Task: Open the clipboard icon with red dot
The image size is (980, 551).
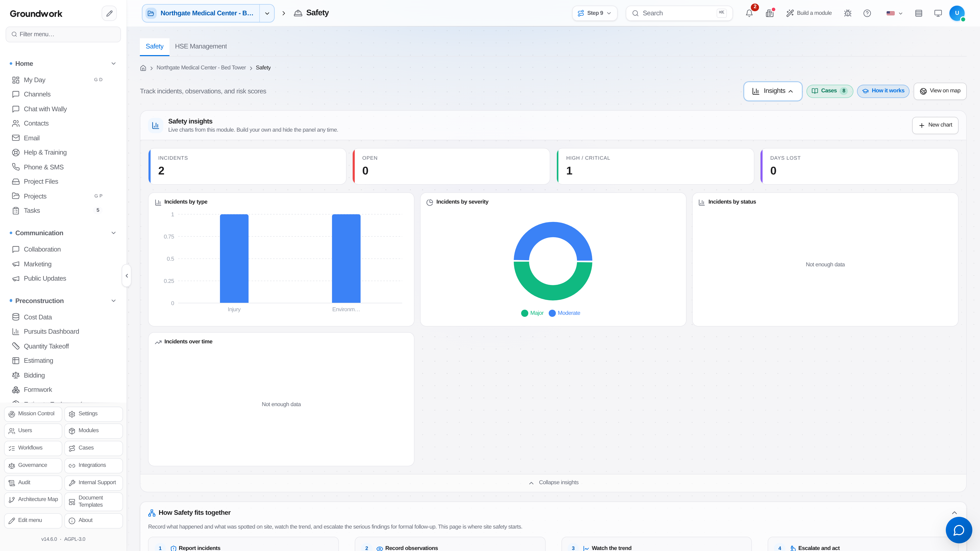Action: point(770,13)
